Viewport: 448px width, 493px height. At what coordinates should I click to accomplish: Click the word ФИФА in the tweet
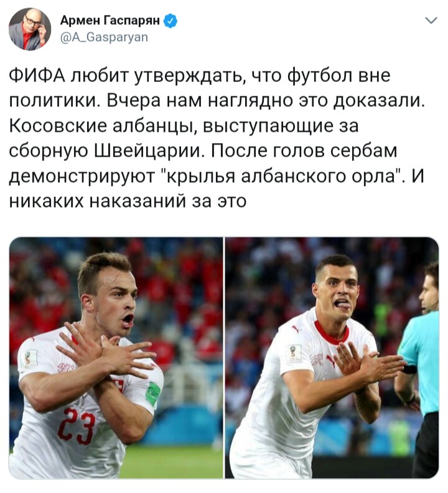click(x=37, y=75)
